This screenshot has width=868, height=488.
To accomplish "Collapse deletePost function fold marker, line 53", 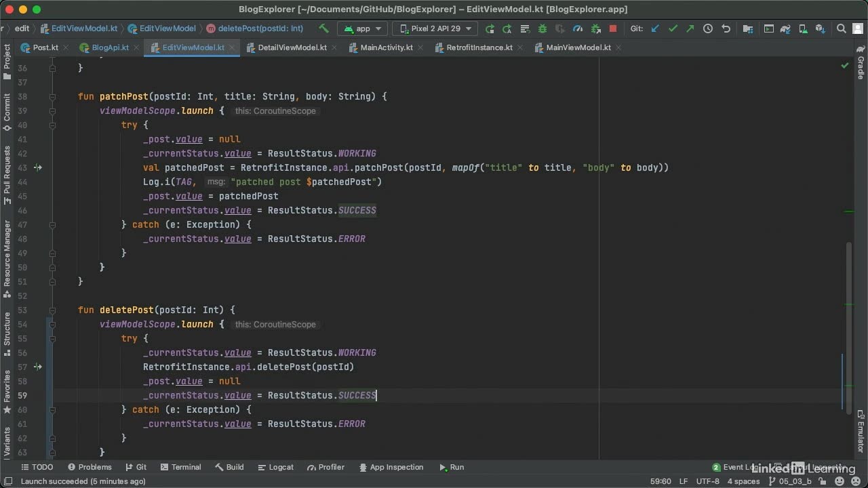I will (52, 310).
